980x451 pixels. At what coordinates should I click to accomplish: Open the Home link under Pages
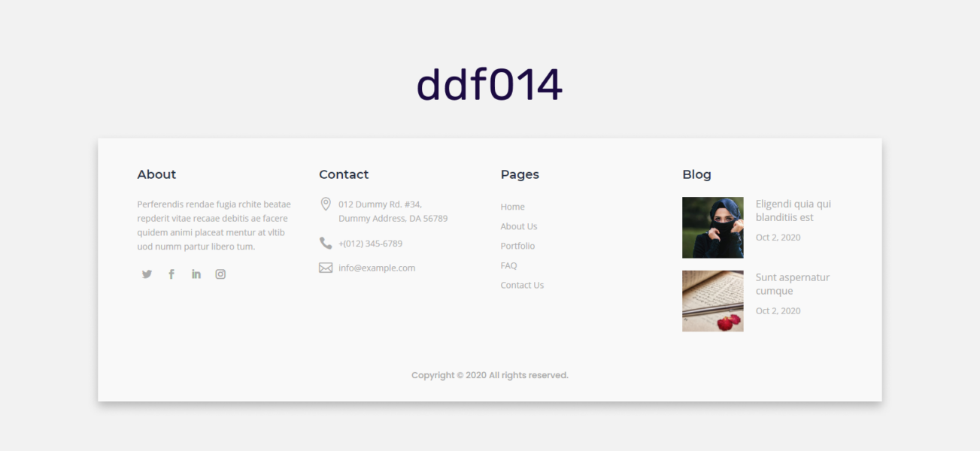click(x=512, y=206)
